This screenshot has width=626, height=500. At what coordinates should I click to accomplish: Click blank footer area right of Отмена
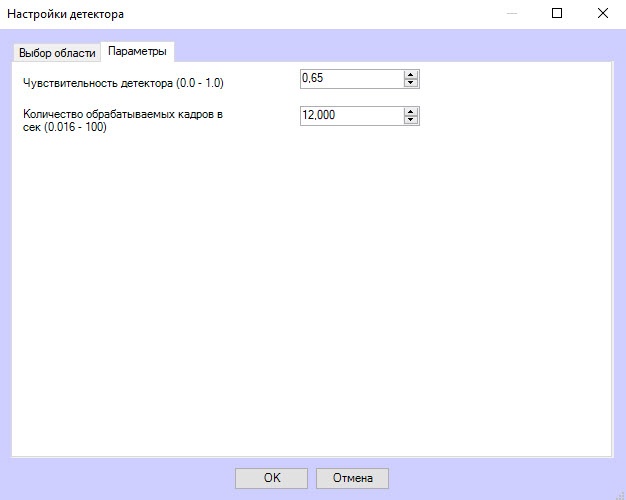tap(500, 478)
